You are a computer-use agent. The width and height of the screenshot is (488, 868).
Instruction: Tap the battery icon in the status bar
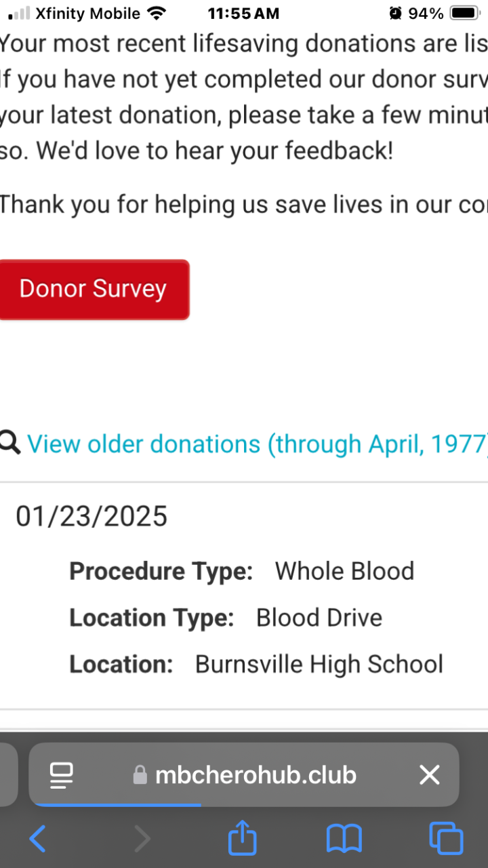pyautogui.click(x=465, y=13)
